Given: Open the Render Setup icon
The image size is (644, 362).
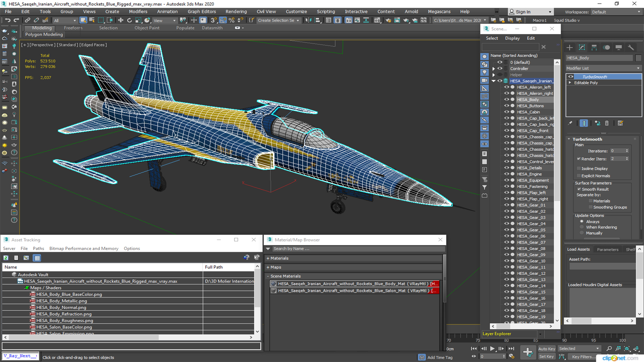Looking at the screenshot, I should pyautogui.click(x=388, y=20).
